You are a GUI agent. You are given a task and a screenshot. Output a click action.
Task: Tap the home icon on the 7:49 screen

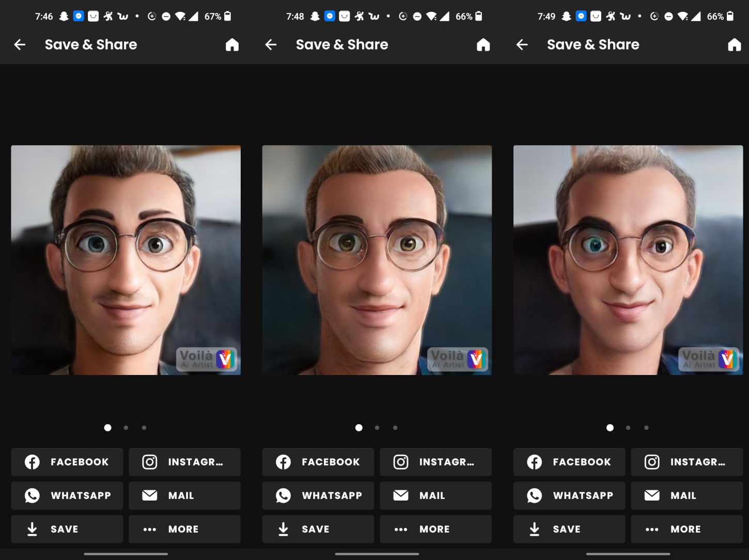pyautogui.click(x=734, y=45)
